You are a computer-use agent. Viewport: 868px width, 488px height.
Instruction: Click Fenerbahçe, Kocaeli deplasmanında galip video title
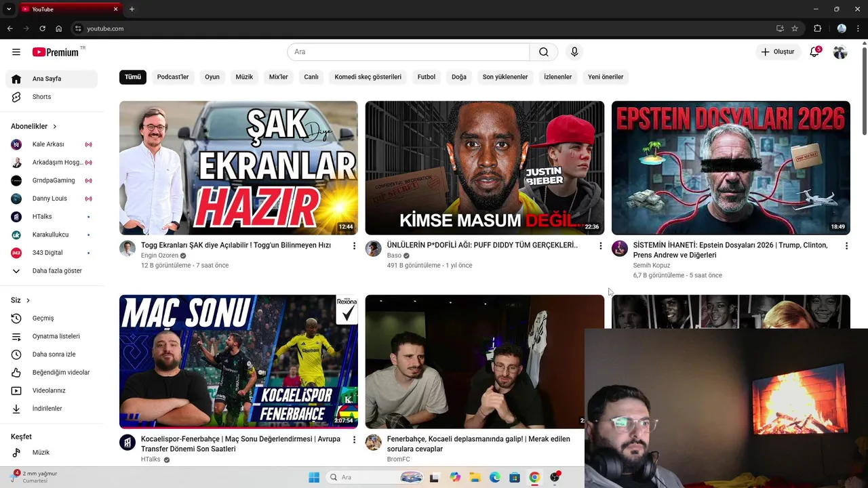pos(479,444)
